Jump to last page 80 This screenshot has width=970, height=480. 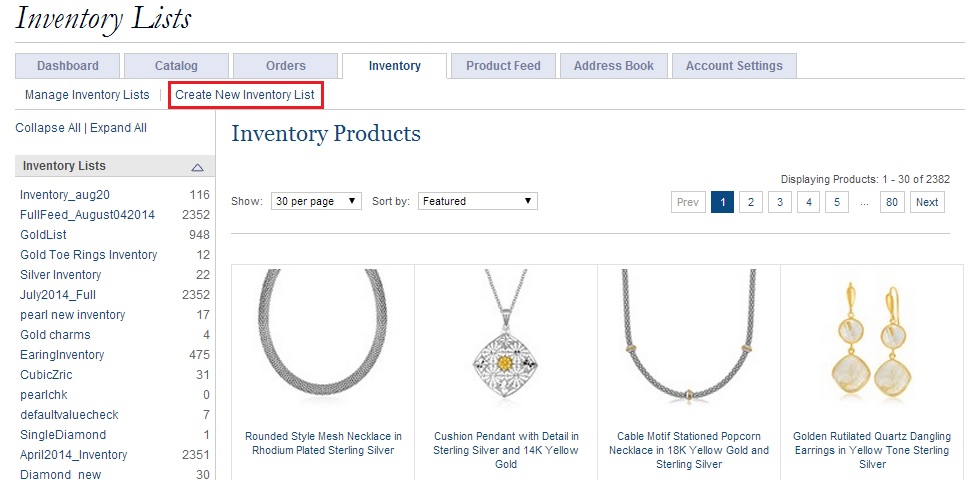892,202
